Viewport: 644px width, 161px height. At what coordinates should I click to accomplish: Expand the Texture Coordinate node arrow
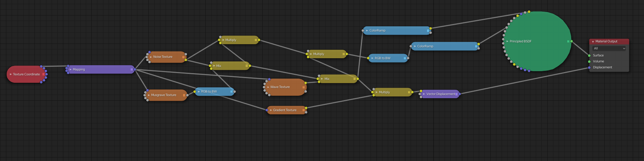point(11,74)
